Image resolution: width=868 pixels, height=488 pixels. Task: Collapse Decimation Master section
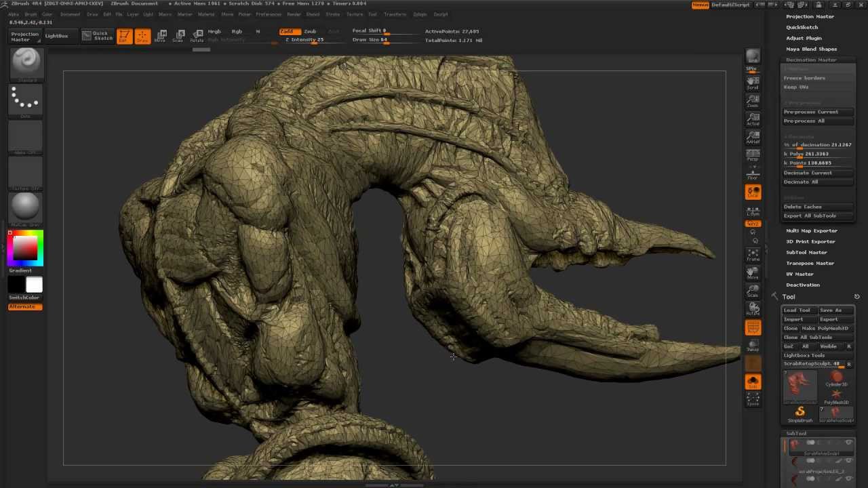[x=811, y=60]
